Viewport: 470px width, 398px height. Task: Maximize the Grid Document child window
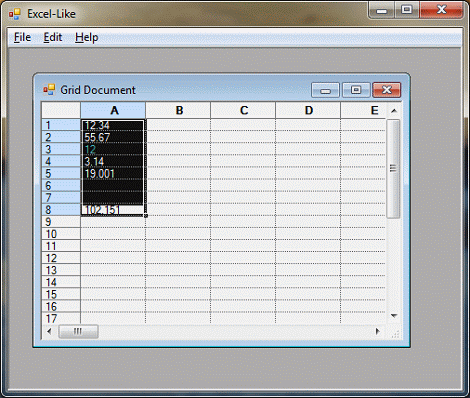coord(356,90)
